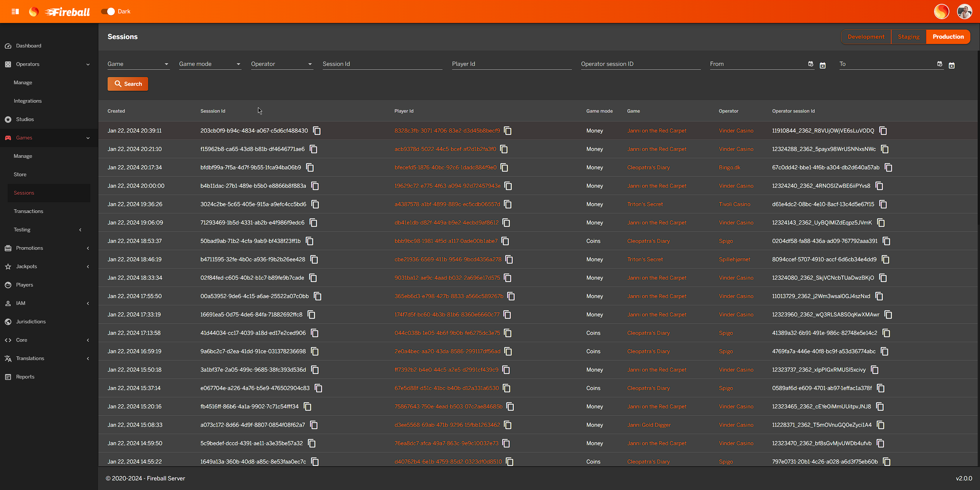Open the Bingo.dk operator link

(x=729, y=168)
